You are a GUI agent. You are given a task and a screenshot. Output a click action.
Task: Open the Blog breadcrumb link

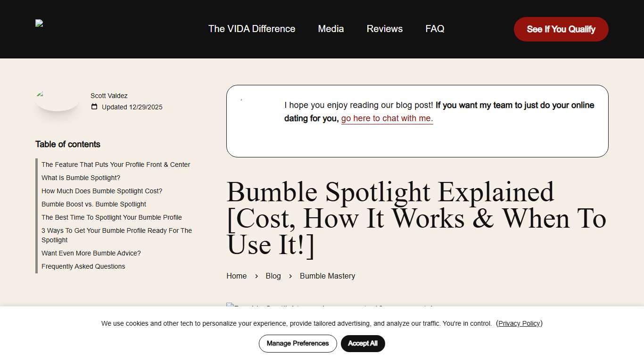point(273,276)
